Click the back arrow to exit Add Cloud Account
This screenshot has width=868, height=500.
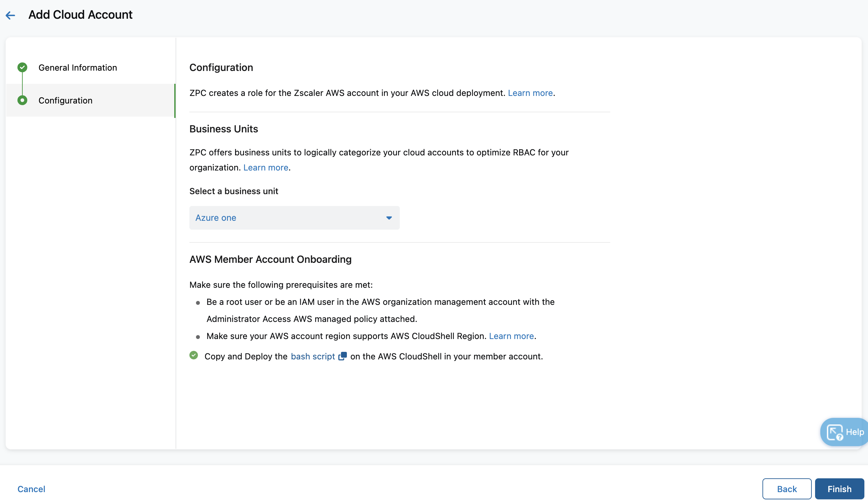[11, 15]
